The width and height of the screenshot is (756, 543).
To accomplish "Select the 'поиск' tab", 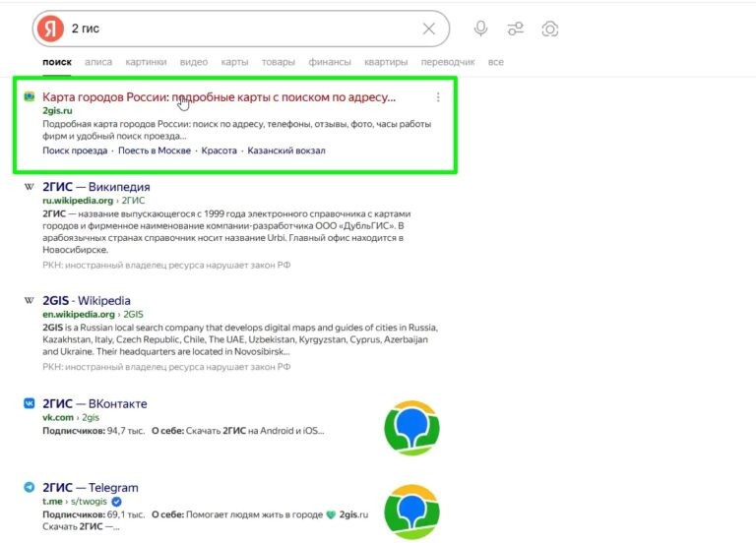I will coord(57,62).
